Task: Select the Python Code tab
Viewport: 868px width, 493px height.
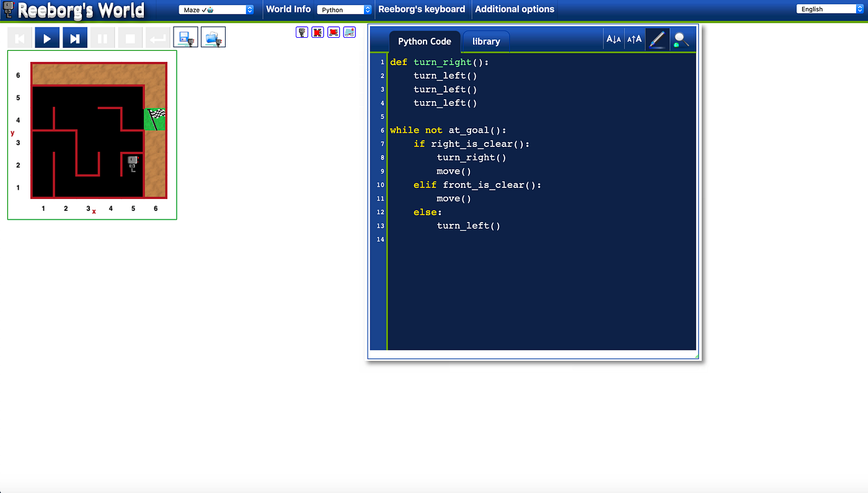Action: 425,41
